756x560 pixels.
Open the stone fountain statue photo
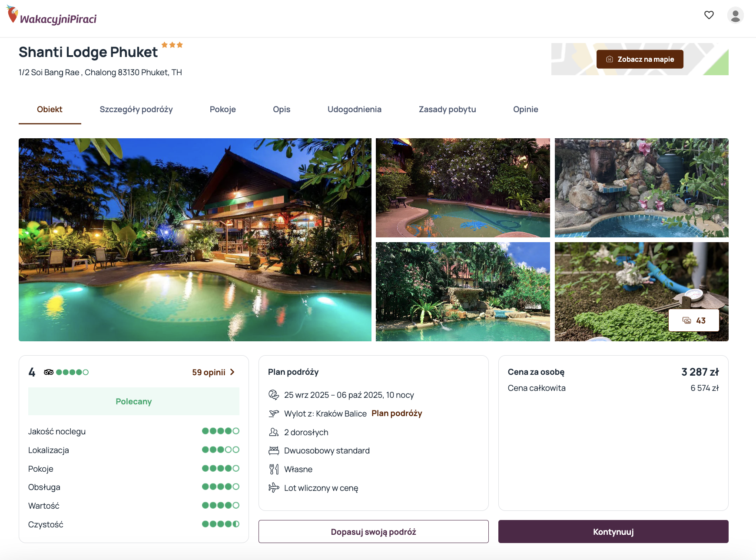click(x=641, y=188)
